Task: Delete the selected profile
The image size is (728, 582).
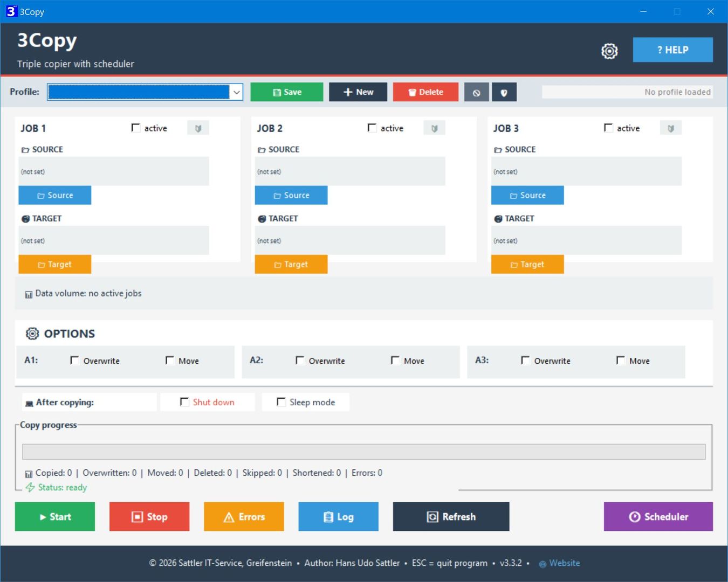Action: pos(425,92)
